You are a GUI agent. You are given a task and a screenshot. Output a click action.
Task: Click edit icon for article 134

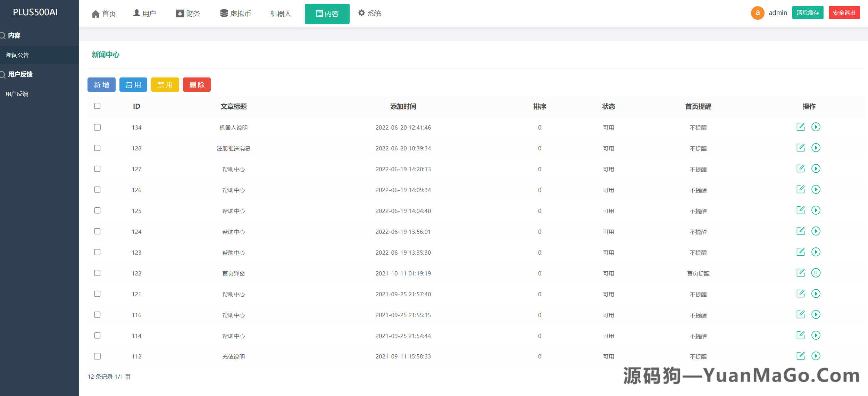[x=800, y=127]
